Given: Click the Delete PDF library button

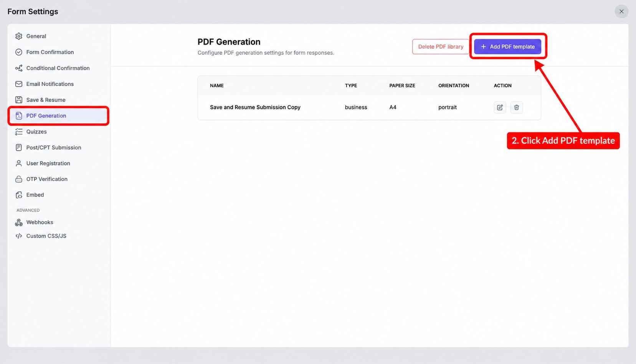Looking at the screenshot, I should [441, 46].
